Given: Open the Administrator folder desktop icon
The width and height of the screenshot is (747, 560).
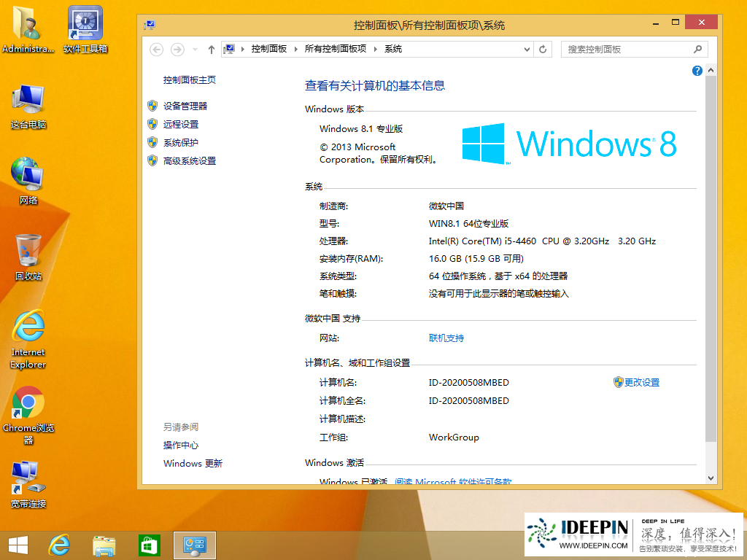Looking at the screenshot, I should coord(28,29).
